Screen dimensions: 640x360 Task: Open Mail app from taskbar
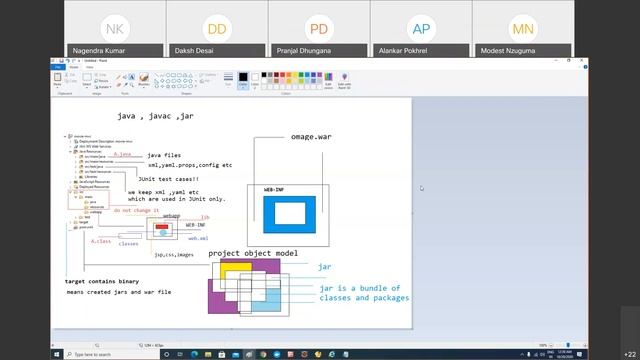tap(235, 354)
